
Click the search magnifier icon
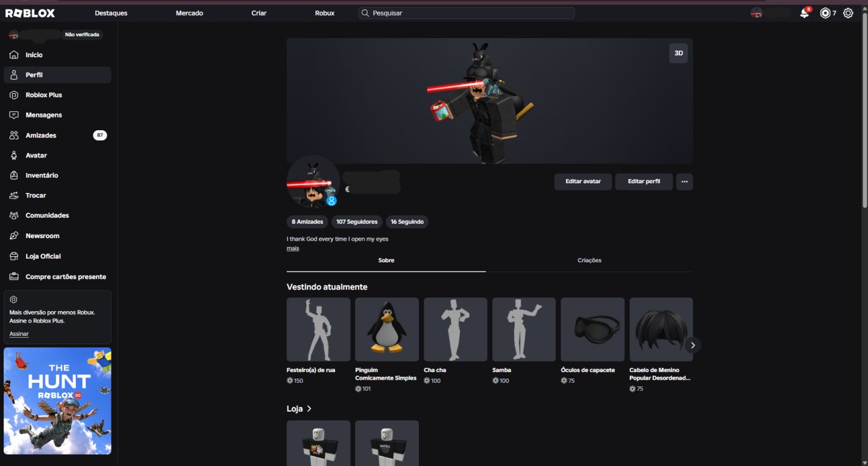(x=365, y=13)
